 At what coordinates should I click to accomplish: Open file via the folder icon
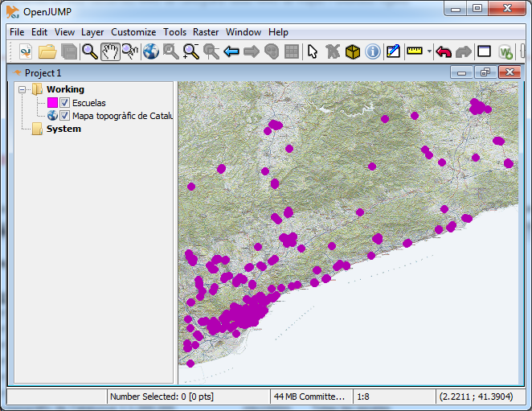point(47,51)
